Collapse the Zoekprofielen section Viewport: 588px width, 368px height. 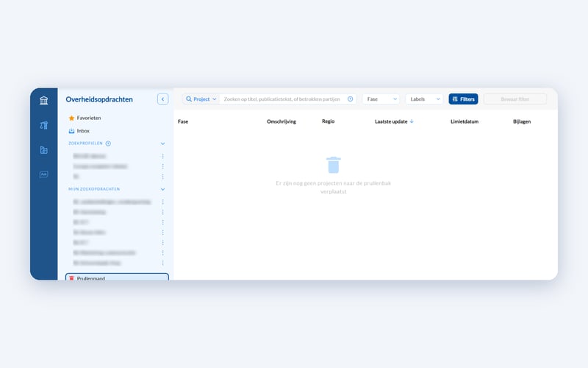(162, 144)
